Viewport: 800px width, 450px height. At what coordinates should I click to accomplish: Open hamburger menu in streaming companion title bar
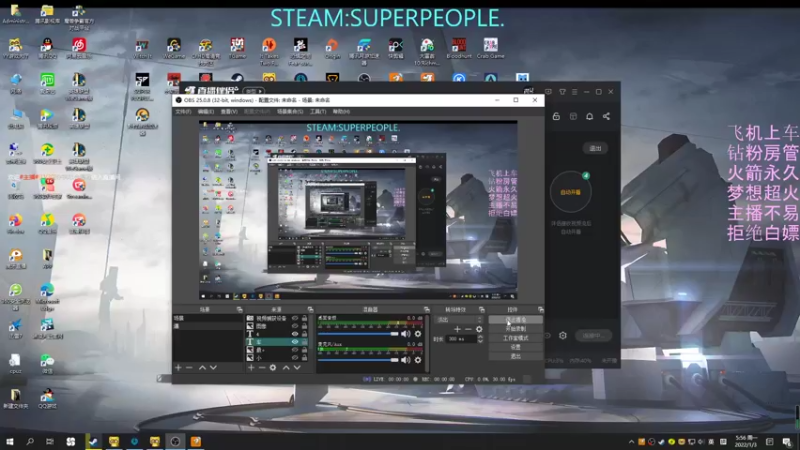tap(574, 92)
